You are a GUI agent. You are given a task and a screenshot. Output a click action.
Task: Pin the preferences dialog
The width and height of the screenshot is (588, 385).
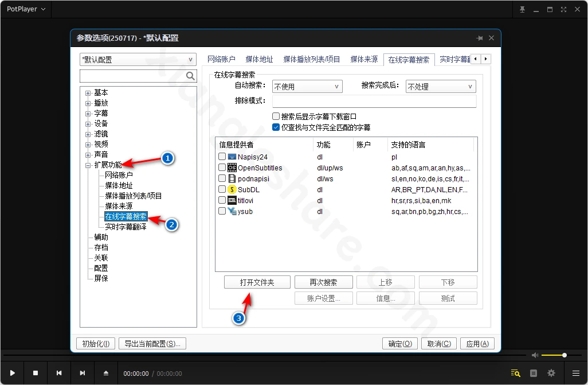point(480,38)
